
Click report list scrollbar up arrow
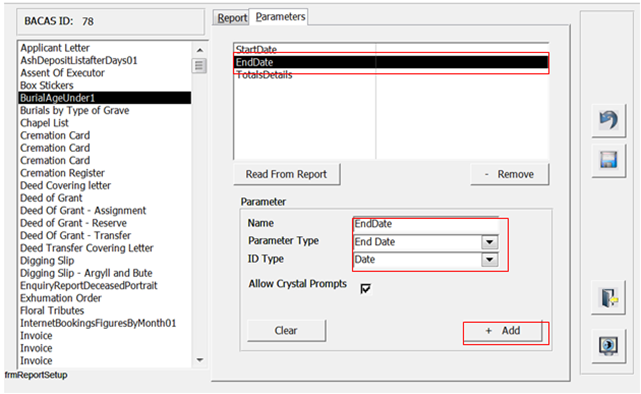click(199, 50)
